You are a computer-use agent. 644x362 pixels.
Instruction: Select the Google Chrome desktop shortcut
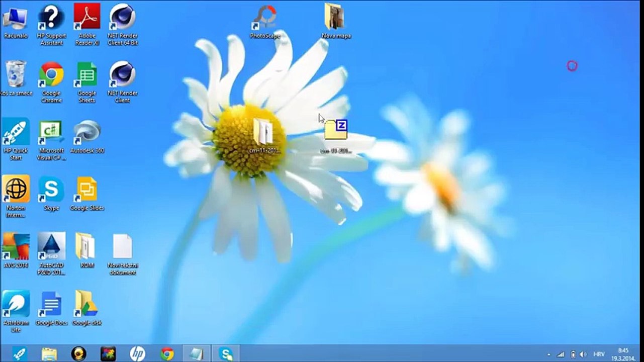[x=52, y=82]
